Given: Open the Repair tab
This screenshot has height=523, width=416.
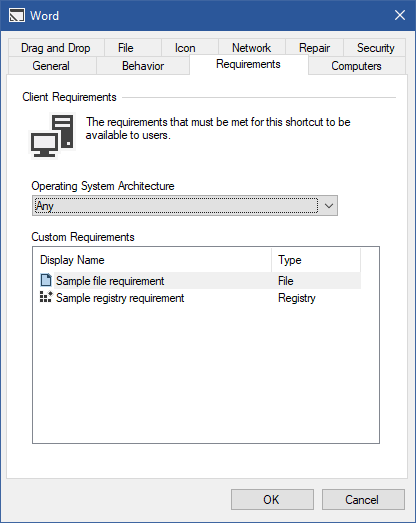Looking at the screenshot, I should point(314,48).
